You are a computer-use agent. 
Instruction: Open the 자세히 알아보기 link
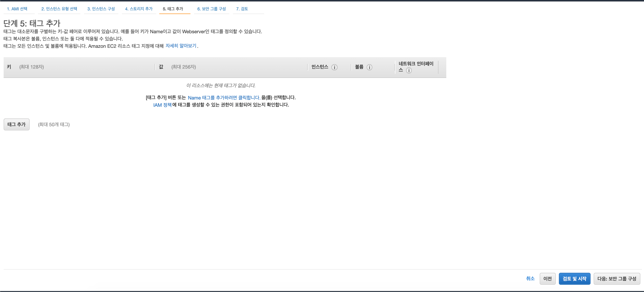181,46
